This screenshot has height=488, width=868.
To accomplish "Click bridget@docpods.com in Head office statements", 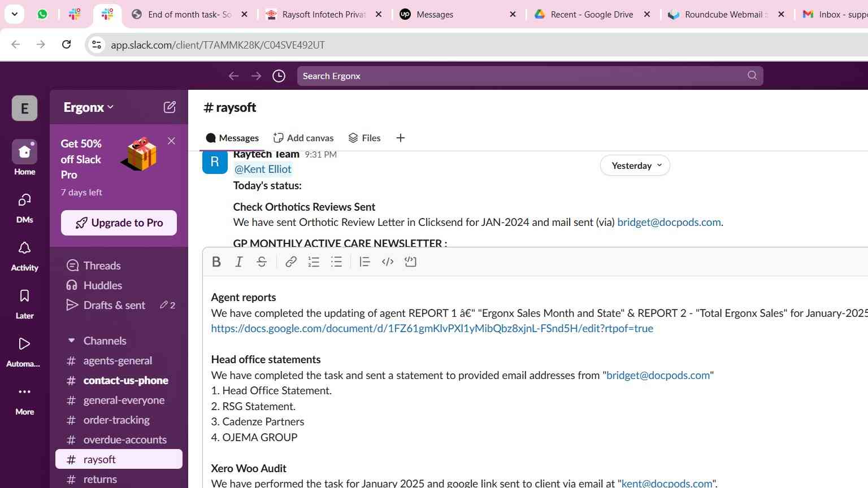I will coord(658,375).
